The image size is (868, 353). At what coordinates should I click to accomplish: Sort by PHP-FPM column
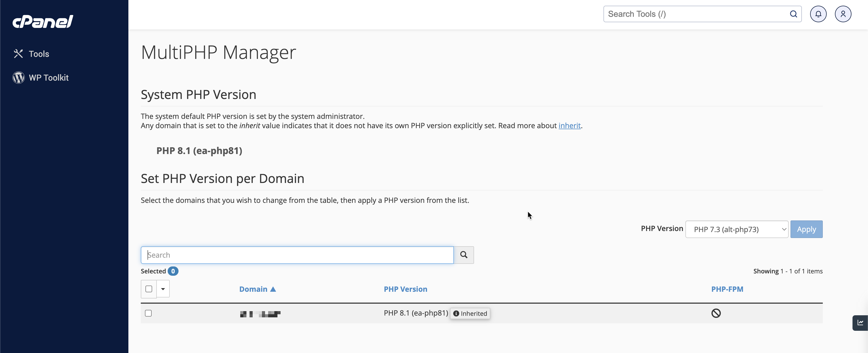click(x=727, y=289)
